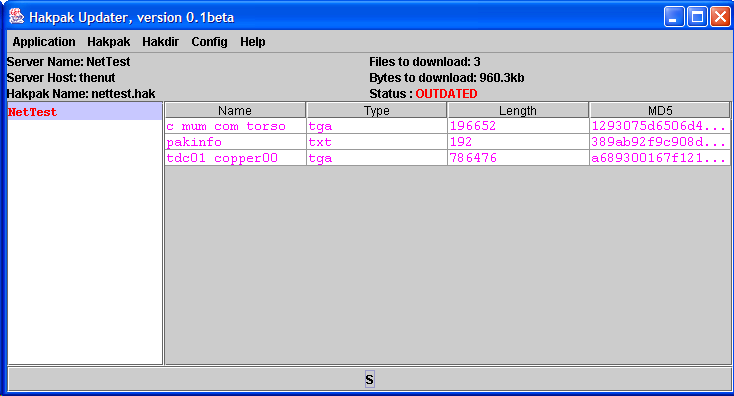Screen dimensions: 734x396
Task: Sort table by Length column header
Action: [x=518, y=110]
